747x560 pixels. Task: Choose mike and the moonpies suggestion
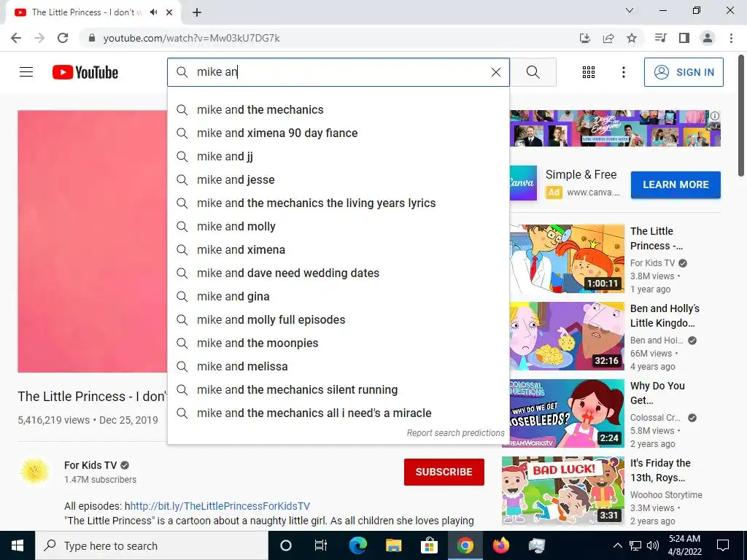(338, 343)
